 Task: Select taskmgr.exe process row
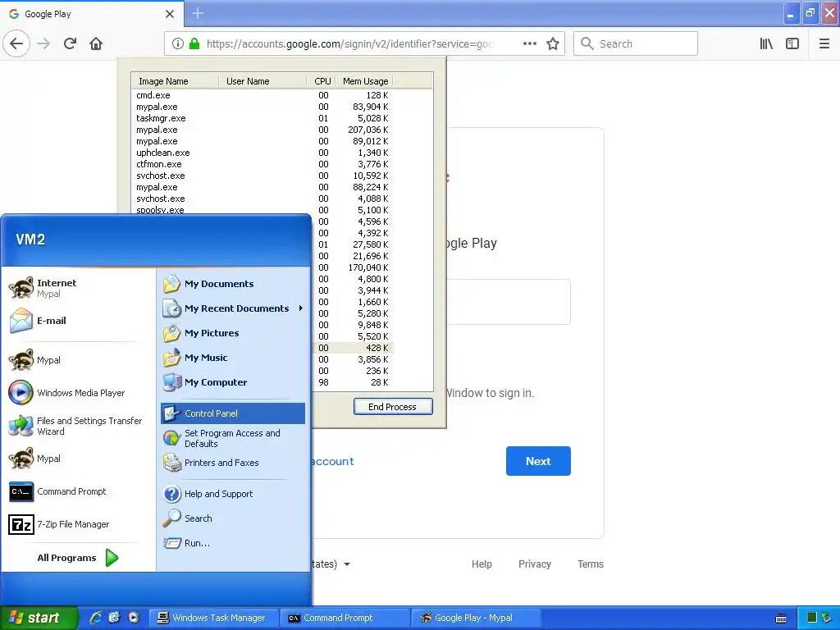[x=262, y=118]
